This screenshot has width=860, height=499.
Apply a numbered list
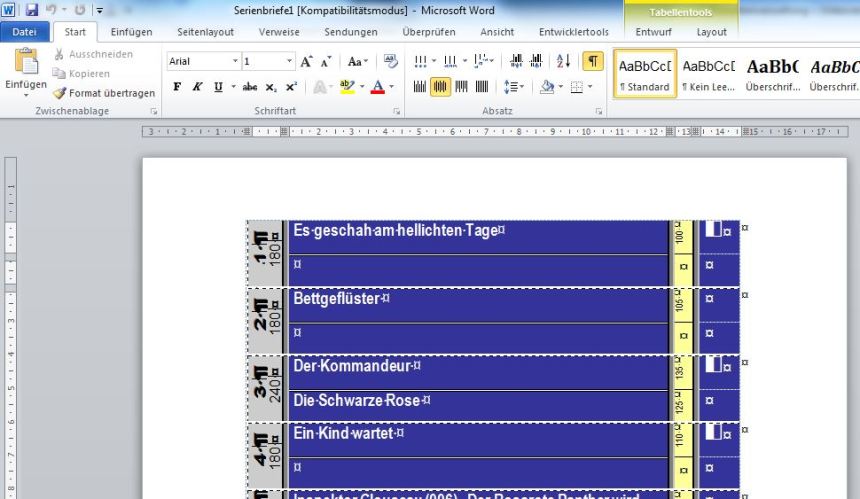pyautogui.click(x=450, y=61)
